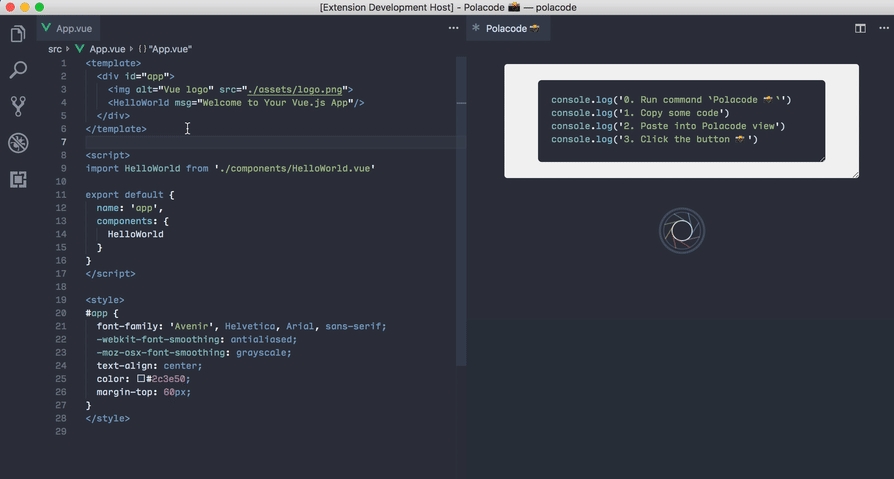Click line number 7 in gutter
The height and width of the screenshot is (479, 894).
(64, 142)
